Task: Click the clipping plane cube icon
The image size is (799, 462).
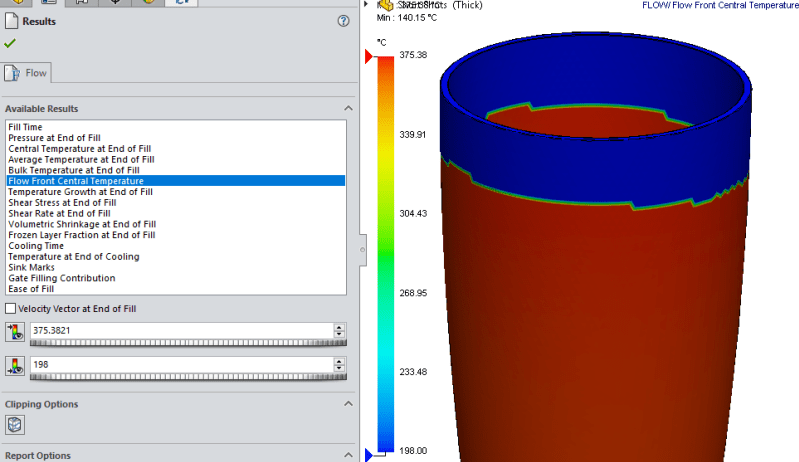Action: [x=15, y=425]
